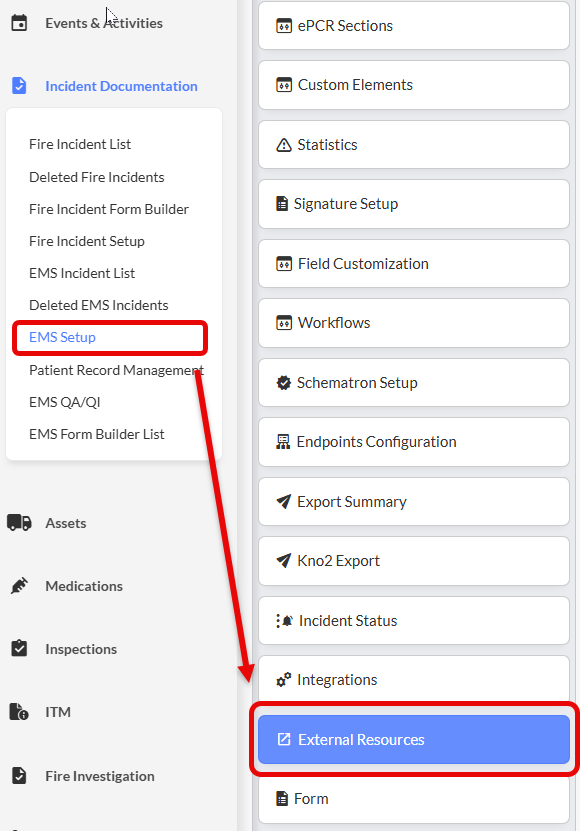The image size is (580, 831).
Task: Open Fire Incident List
Action: coord(80,144)
